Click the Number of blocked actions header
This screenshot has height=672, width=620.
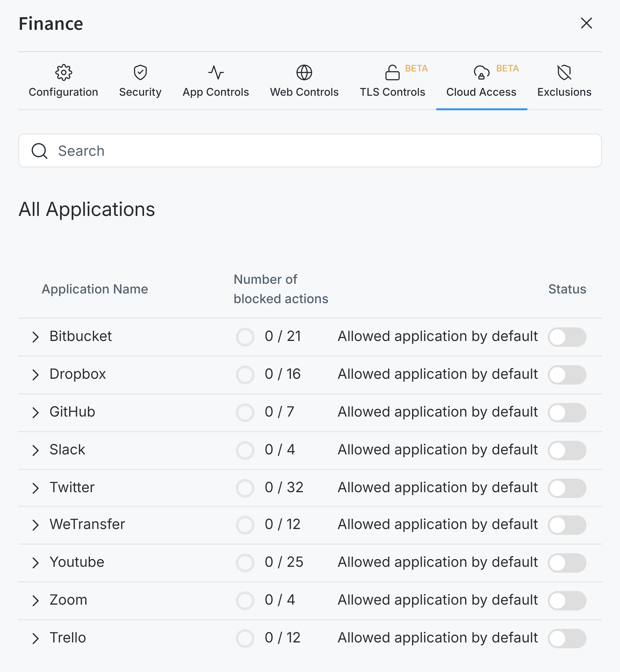pos(281,289)
